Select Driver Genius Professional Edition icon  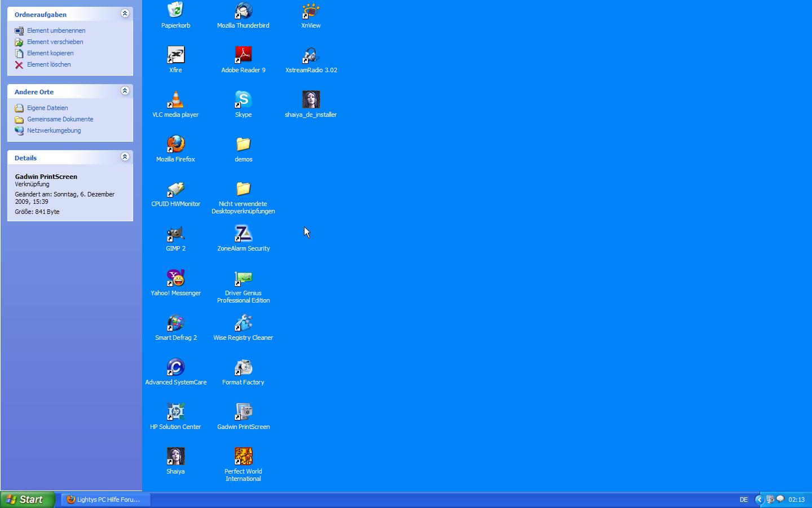coord(243,278)
